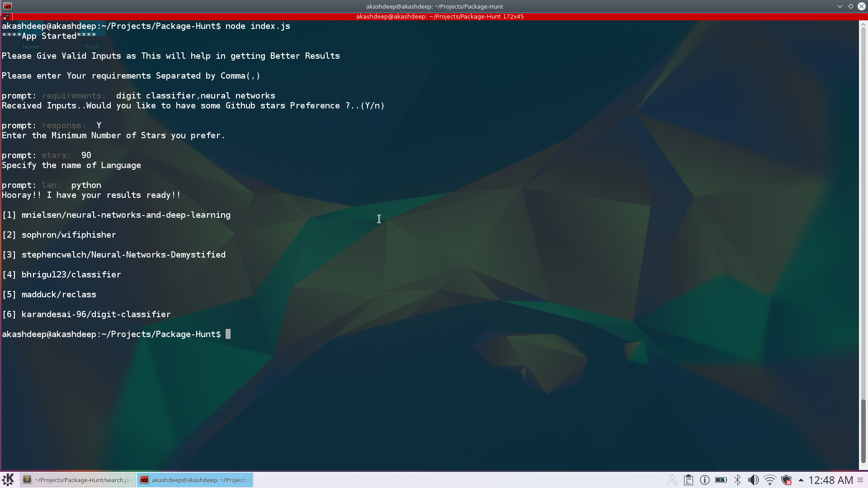Screen dimensions: 868x488
Task: Select the akashdeep terminal taskbar entry
Action: pos(195,480)
